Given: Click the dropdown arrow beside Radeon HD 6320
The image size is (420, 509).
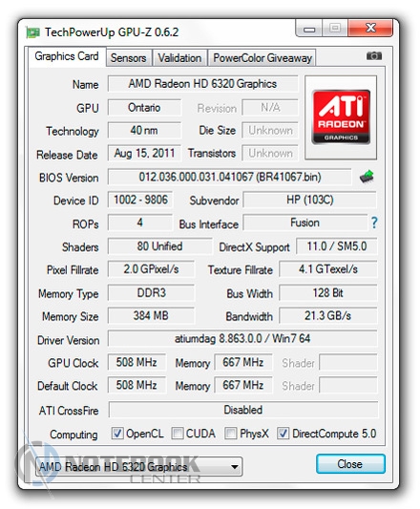Looking at the screenshot, I should point(235,467).
